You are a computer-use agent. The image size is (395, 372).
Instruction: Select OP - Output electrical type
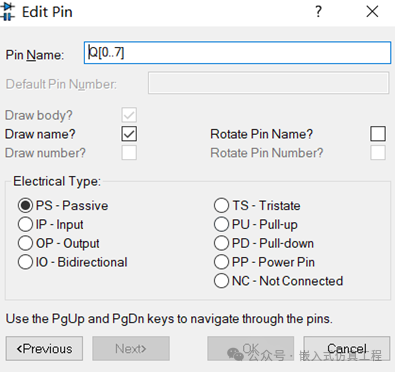25,243
